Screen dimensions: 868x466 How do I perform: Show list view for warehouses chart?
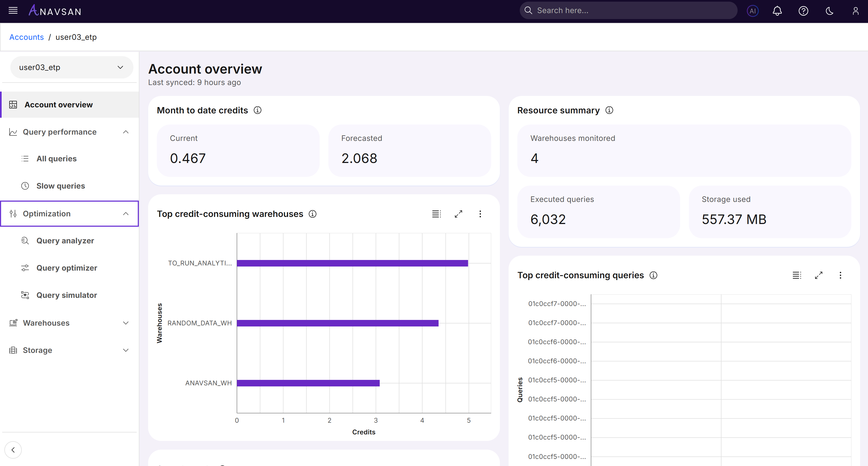pyautogui.click(x=436, y=214)
